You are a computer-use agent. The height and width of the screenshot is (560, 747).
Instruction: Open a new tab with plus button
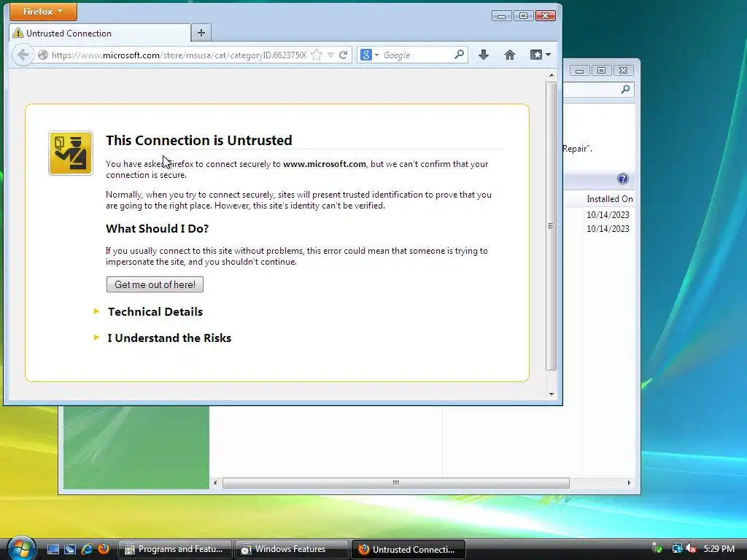click(x=201, y=33)
